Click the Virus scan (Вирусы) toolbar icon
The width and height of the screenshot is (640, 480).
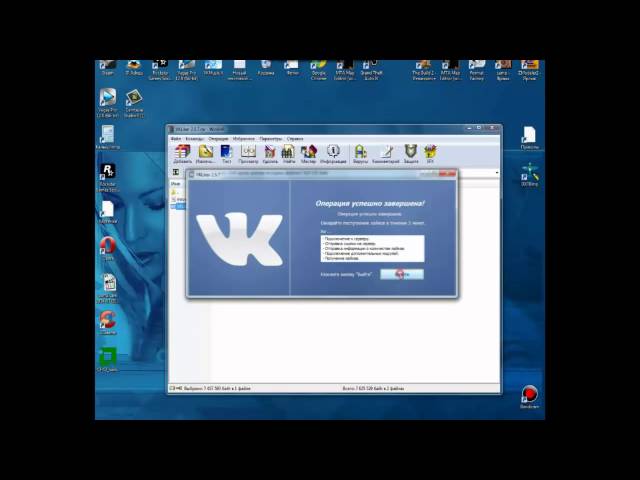click(x=360, y=154)
